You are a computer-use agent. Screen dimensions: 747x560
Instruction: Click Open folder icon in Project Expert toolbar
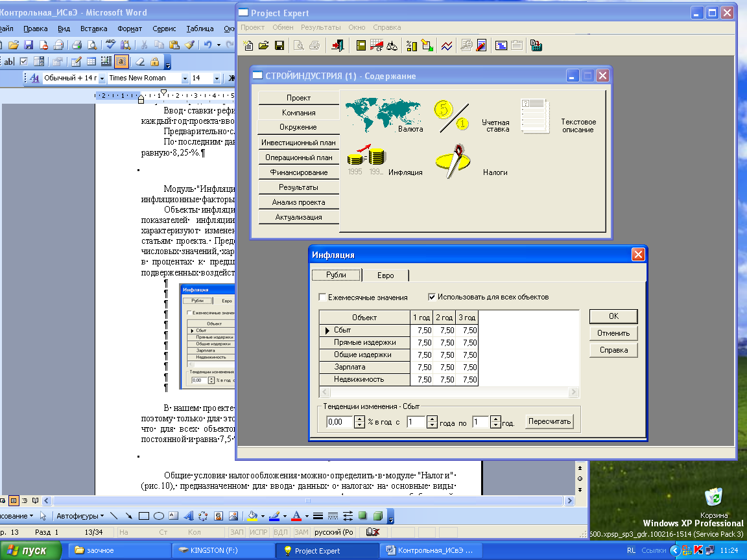point(263,46)
